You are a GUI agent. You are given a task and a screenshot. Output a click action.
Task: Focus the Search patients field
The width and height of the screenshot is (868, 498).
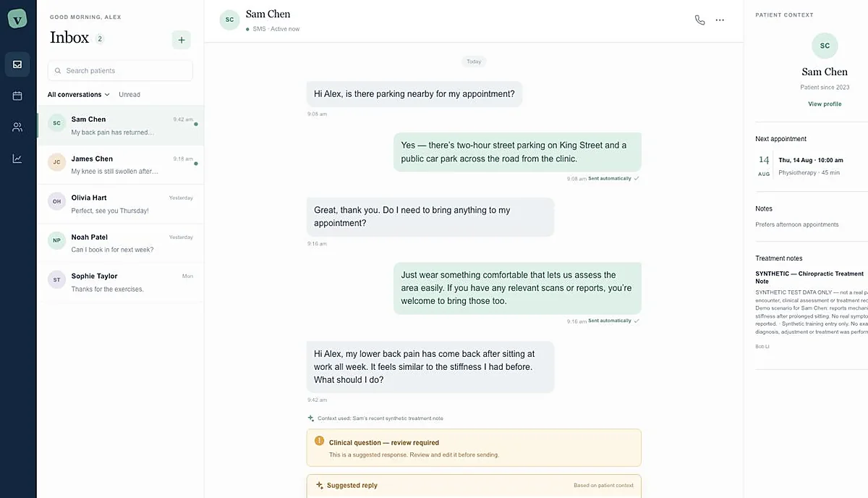[x=120, y=71]
